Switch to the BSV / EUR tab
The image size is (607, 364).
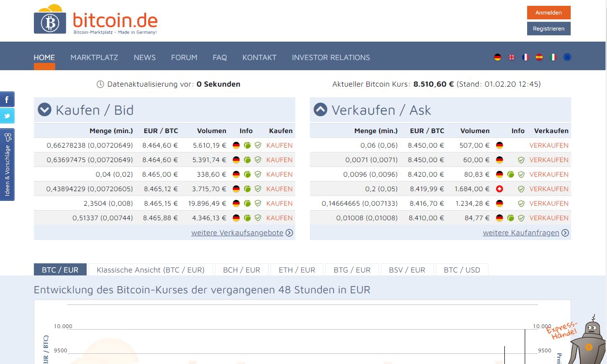[407, 270]
